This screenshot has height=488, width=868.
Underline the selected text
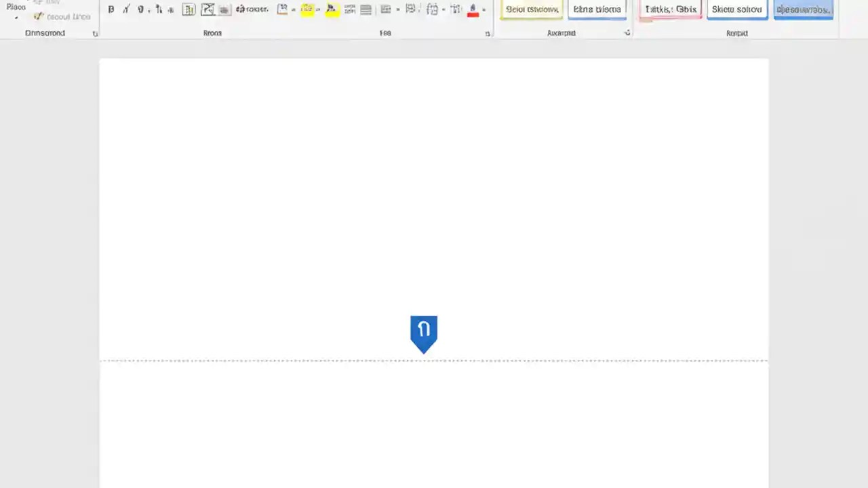click(140, 9)
